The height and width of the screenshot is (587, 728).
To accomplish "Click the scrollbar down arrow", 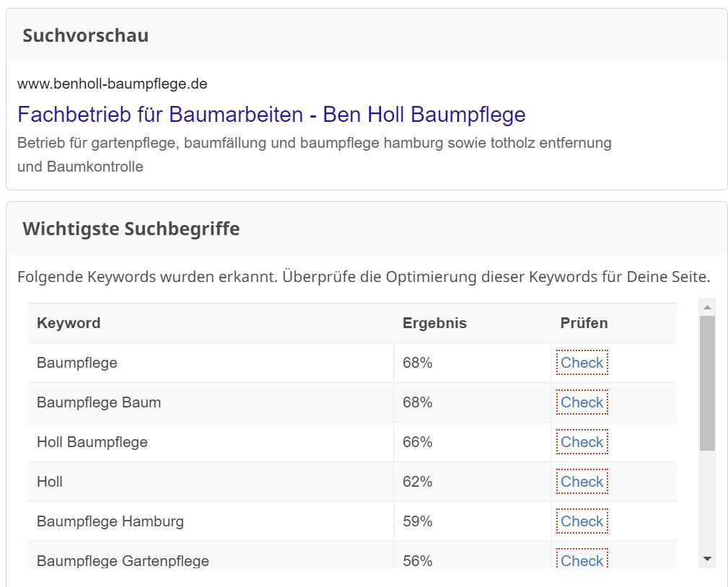I will pyautogui.click(x=707, y=559).
